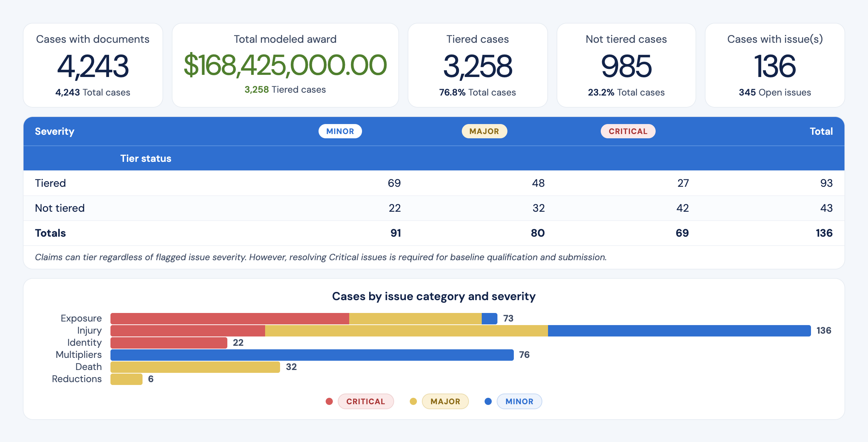This screenshot has height=442, width=868.
Task: Click the blue Multipliers bar
Action: point(312,355)
